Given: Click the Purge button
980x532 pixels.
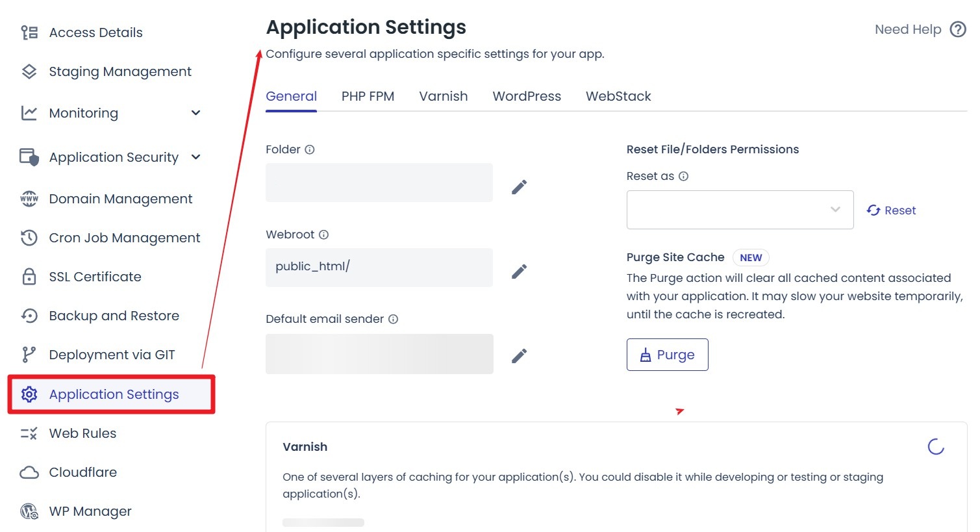Looking at the screenshot, I should pos(667,355).
